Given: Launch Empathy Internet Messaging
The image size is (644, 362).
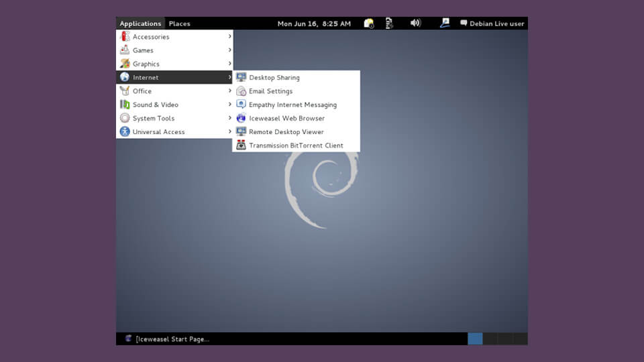Looking at the screenshot, I should pos(296,105).
